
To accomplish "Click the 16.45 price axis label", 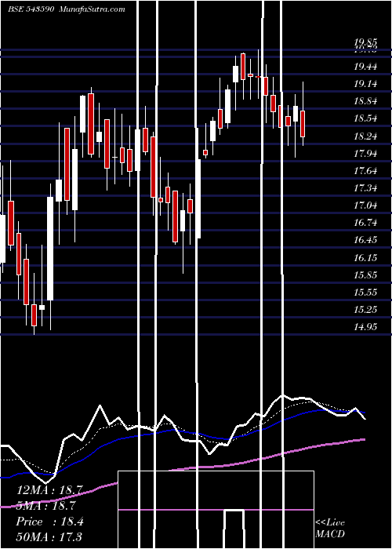I will [365, 240].
